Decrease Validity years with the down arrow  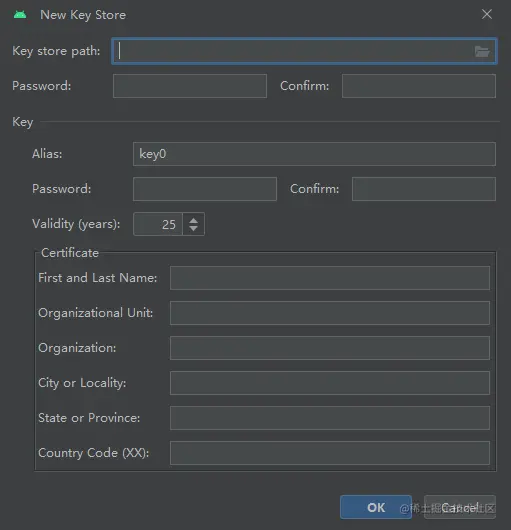(x=193, y=228)
